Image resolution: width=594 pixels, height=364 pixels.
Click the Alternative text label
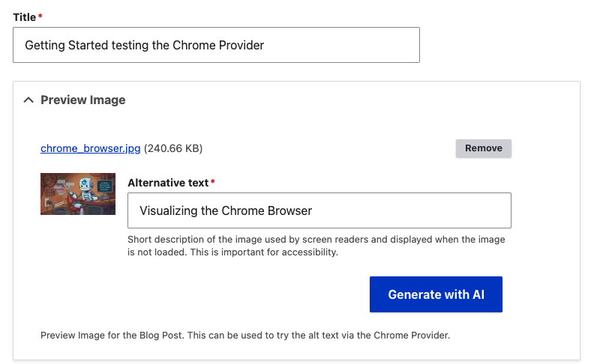tap(168, 182)
